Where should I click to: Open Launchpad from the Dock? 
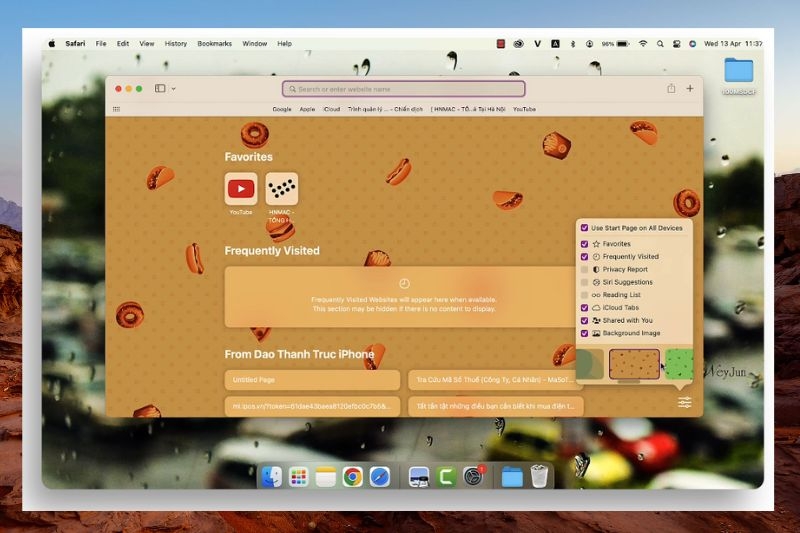298,477
